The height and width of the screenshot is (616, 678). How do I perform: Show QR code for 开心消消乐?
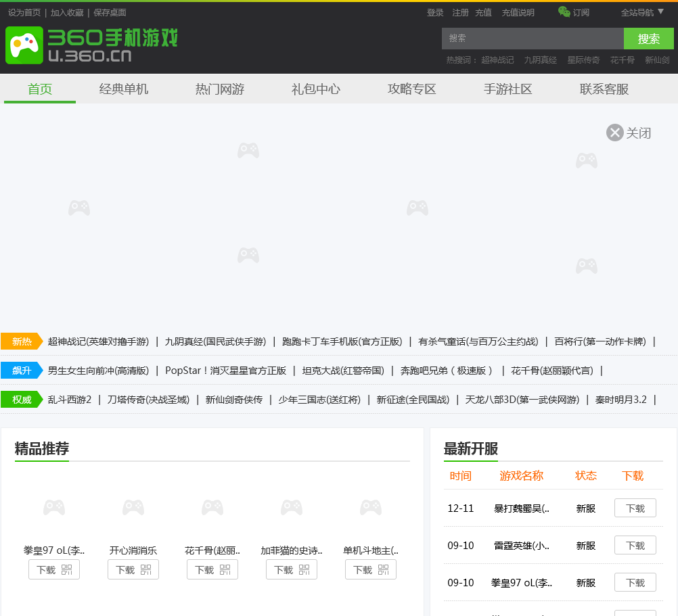(x=145, y=570)
